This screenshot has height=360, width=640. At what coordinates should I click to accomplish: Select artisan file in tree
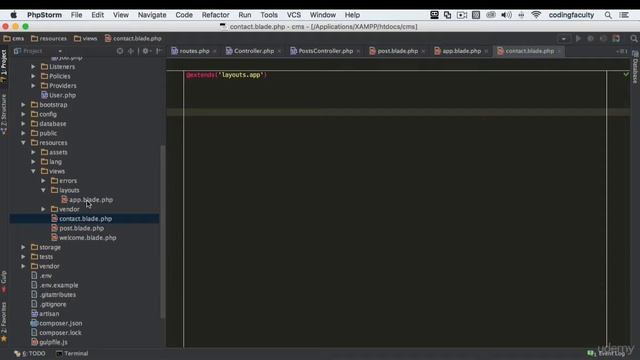pyautogui.click(x=45, y=314)
